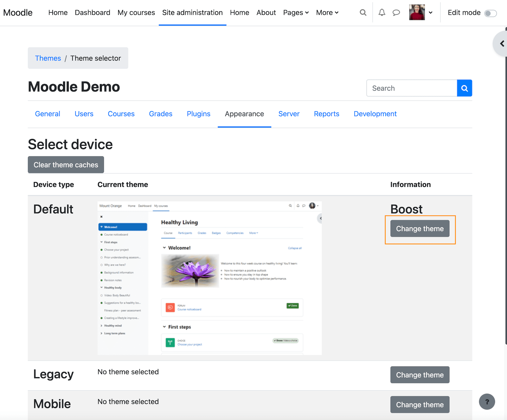Screen dimensions: 507x420
Task: Switch to the Users tab
Action: coord(84,114)
